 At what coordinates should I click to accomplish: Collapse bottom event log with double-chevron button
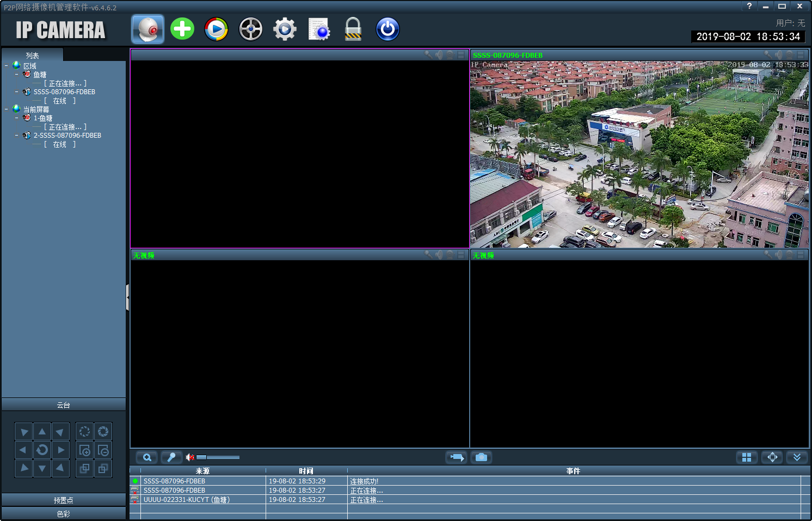point(797,457)
